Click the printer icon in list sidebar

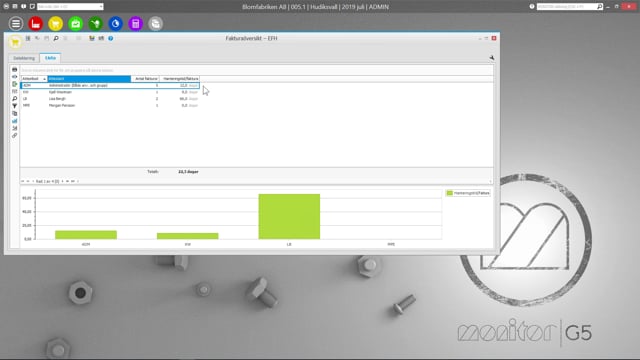pos(15,69)
